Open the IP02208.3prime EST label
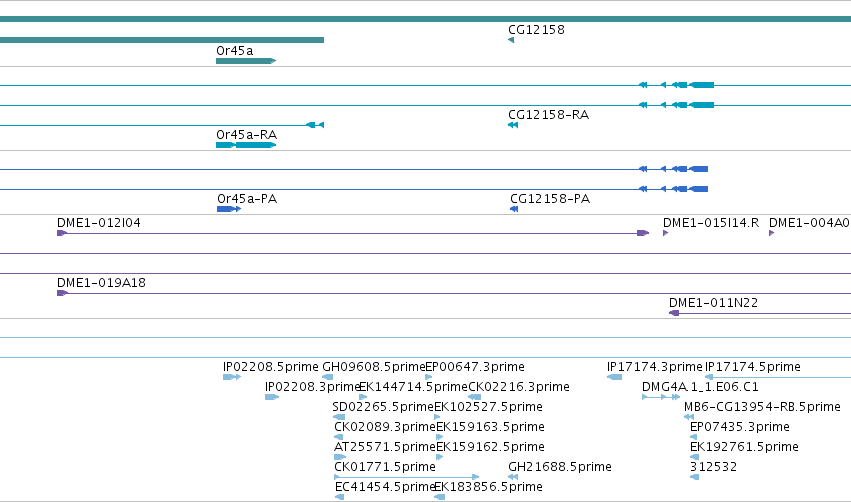This screenshot has width=851, height=502. pos(313,387)
